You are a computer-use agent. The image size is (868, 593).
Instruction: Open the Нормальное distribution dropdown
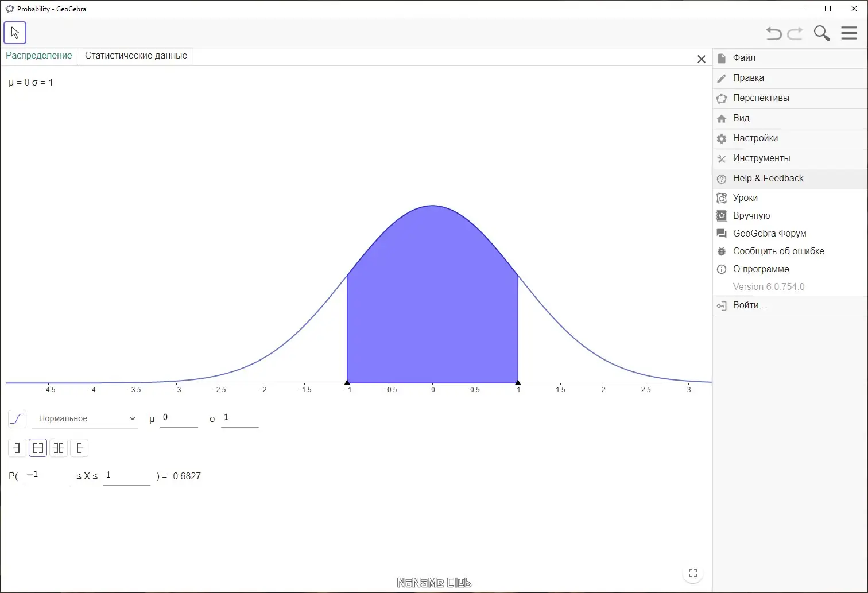pyautogui.click(x=85, y=419)
